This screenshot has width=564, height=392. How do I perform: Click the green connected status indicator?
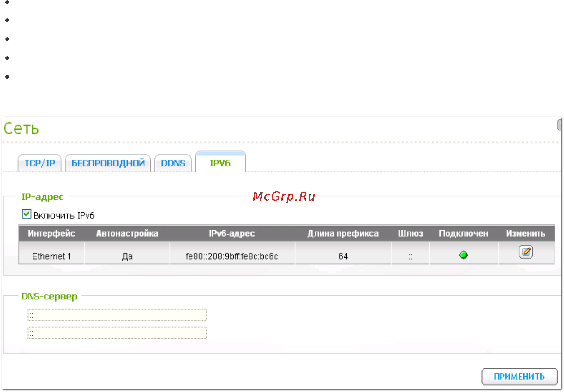[464, 255]
